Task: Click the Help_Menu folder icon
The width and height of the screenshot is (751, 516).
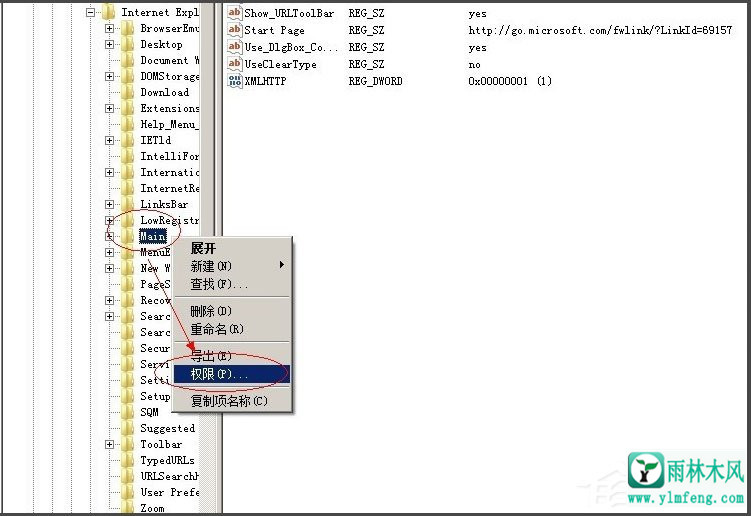Action: click(x=127, y=125)
